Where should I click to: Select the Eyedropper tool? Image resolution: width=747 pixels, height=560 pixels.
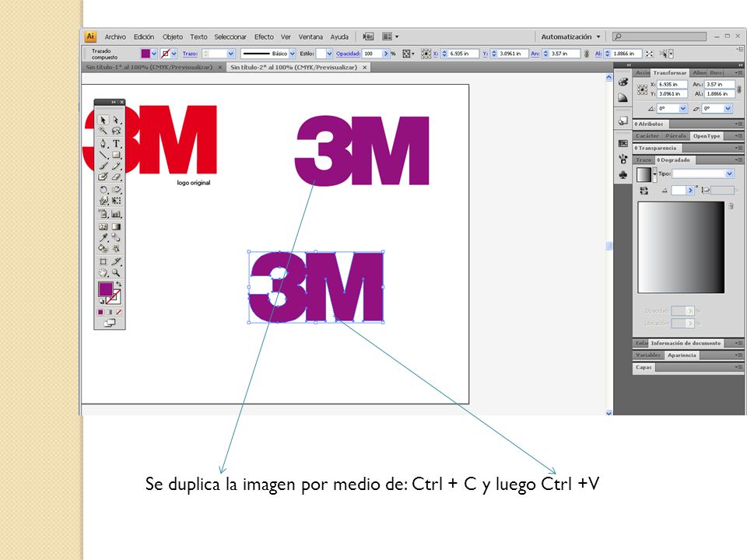[x=103, y=237]
